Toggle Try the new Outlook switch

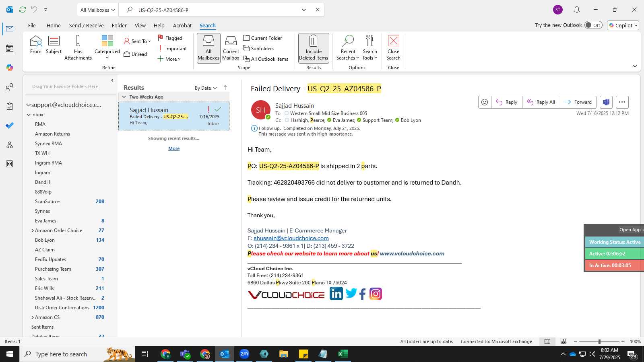pos(593,25)
